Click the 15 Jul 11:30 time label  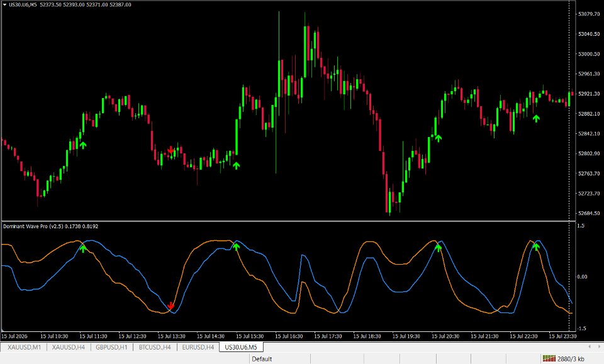pos(93,336)
